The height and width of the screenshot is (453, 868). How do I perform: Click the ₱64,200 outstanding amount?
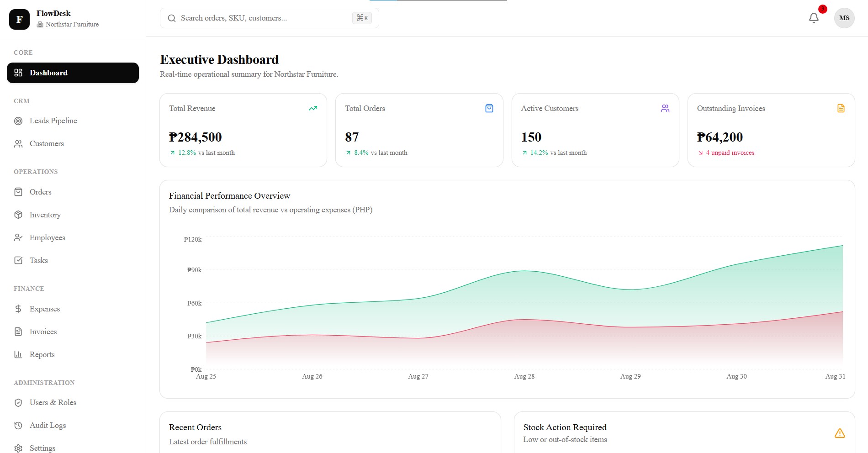tap(720, 137)
